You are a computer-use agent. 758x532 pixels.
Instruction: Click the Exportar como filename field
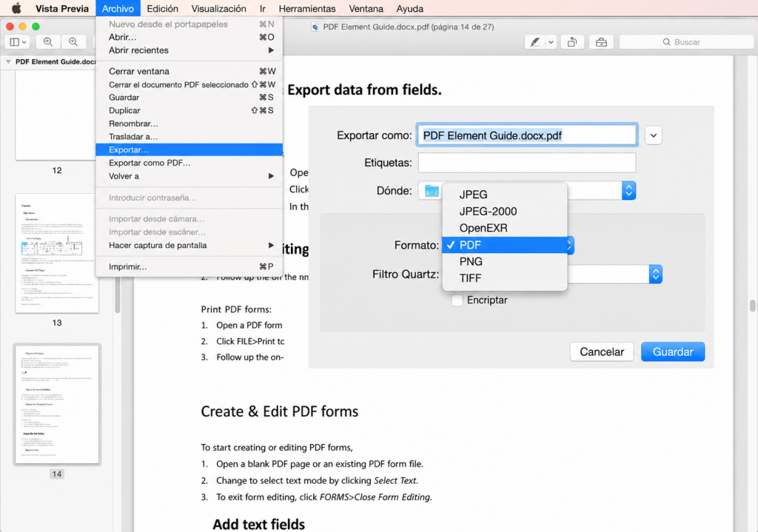[526, 135]
